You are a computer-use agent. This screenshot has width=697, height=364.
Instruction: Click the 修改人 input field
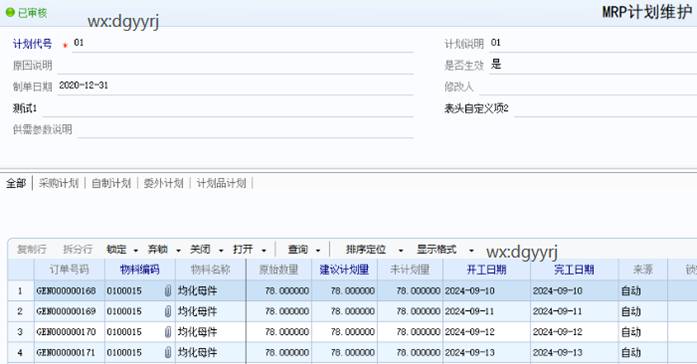tap(588, 86)
